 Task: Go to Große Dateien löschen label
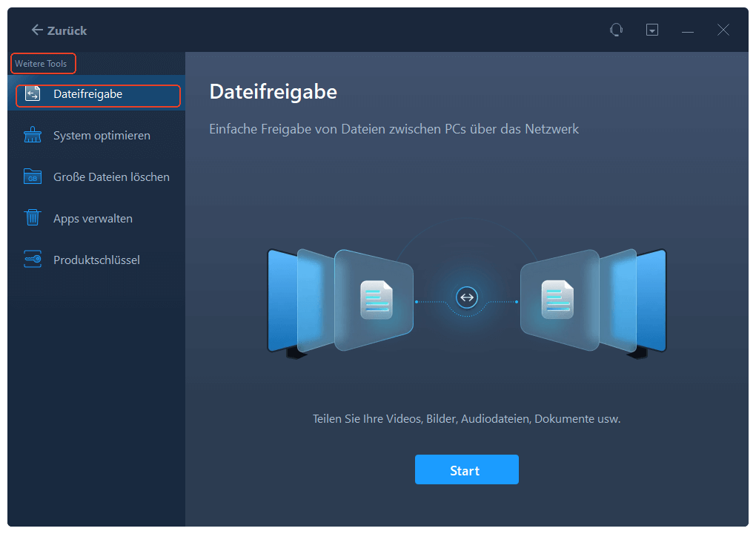click(111, 177)
